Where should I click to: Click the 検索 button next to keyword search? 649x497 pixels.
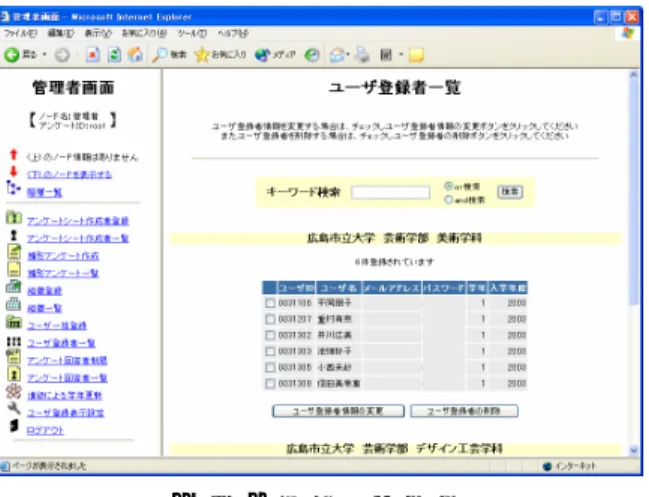[x=510, y=192]
